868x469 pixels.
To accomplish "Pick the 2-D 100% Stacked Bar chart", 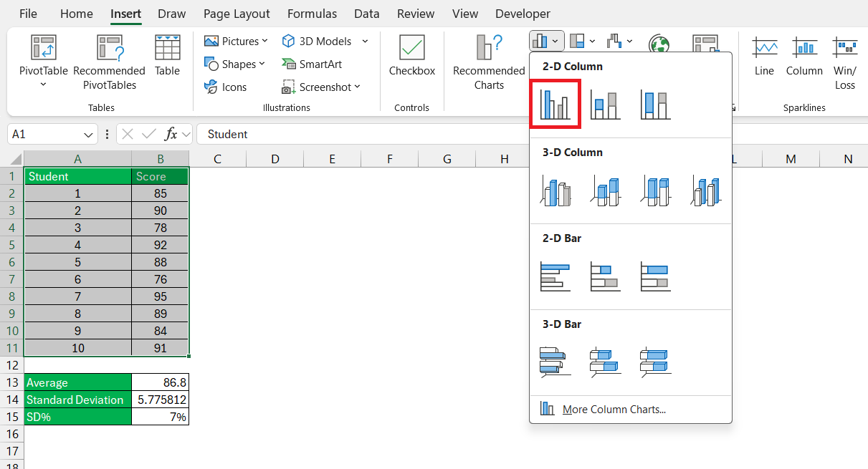I will pyautogui.click(x=656, y=276).
